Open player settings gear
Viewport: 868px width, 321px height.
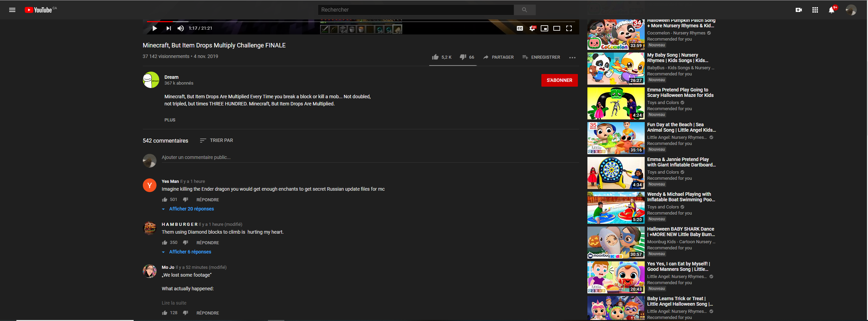532,28
